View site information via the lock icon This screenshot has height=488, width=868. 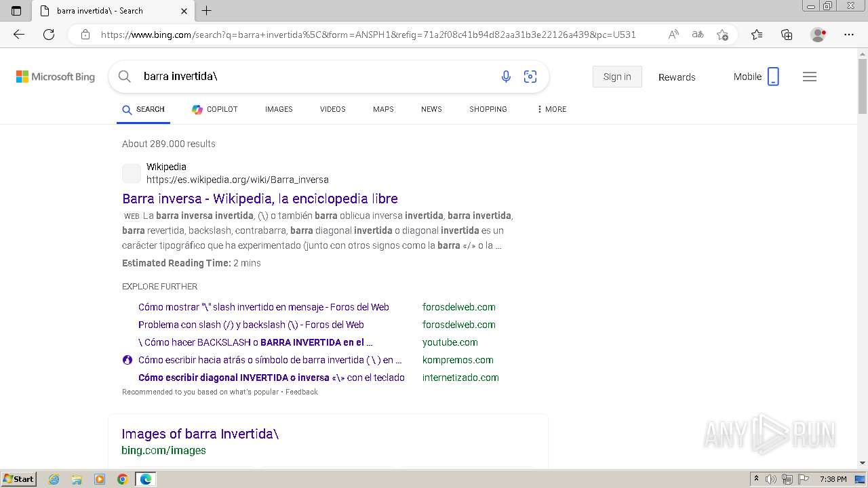point(85,35)
